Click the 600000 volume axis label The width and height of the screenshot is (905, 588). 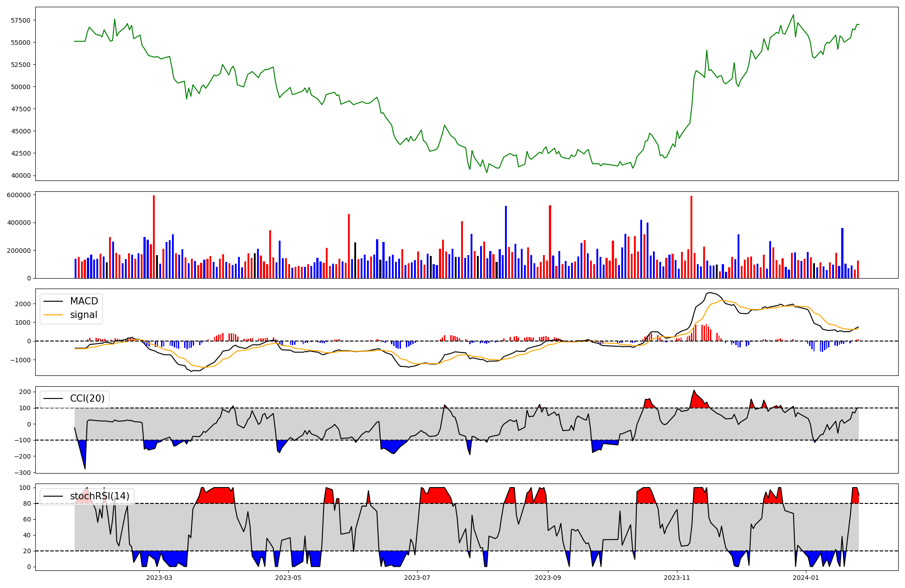click(19, 195)
